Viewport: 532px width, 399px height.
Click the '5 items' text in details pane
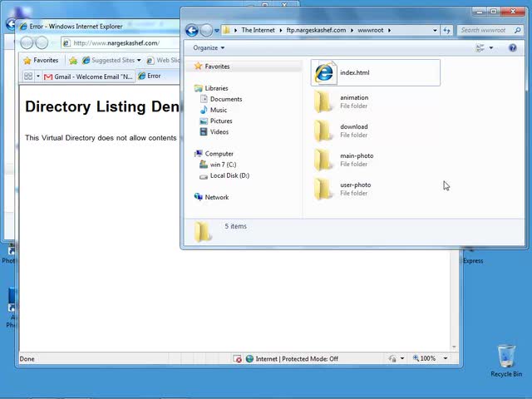[x=235, y=226]
